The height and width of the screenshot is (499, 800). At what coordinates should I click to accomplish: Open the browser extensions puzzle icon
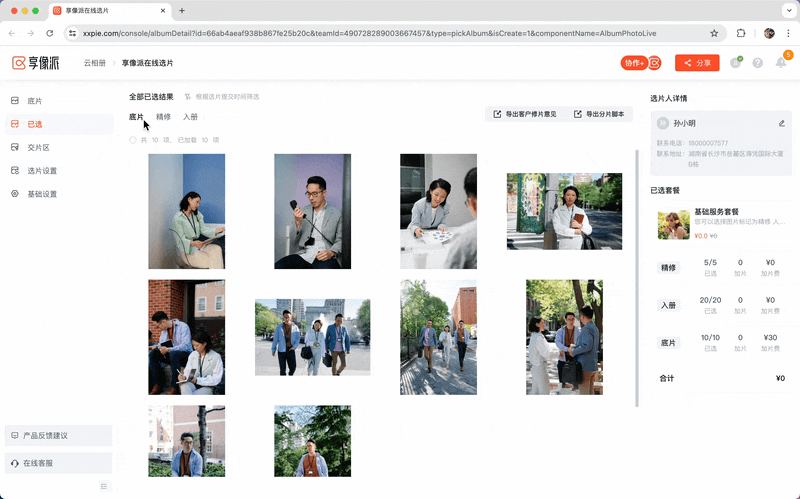pyautogui.click(x=741, y=33)
